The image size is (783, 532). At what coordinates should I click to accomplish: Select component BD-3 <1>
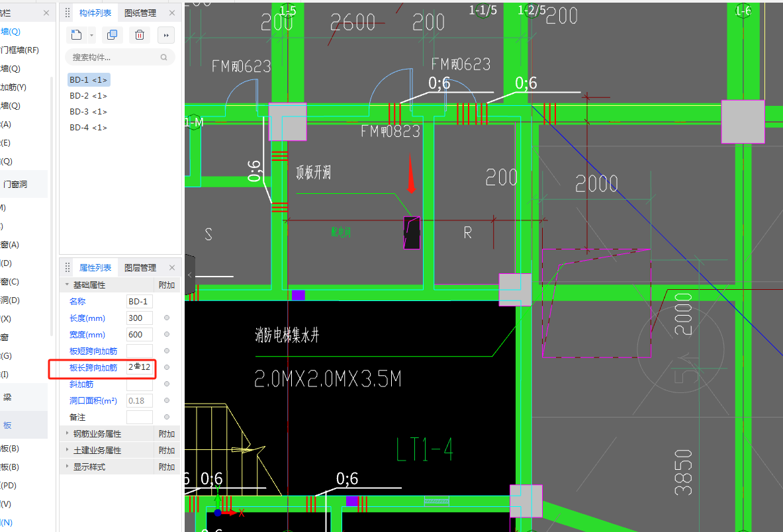89,112
